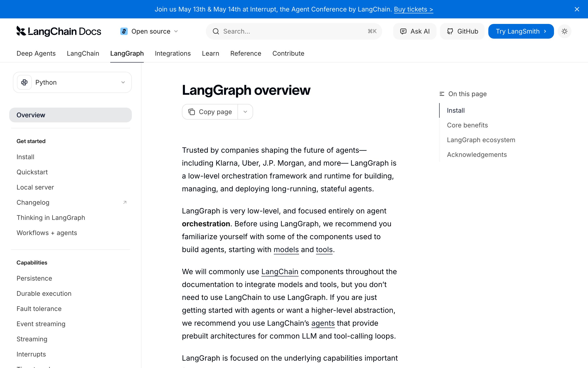Click the agents link in the paragraph

pos(323,323)
